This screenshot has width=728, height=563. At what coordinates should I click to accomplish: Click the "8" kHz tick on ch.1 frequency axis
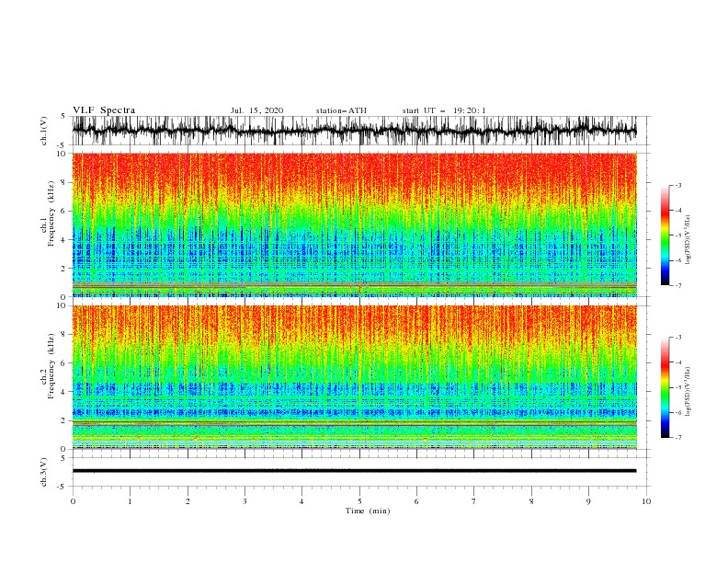coord(63,182)
